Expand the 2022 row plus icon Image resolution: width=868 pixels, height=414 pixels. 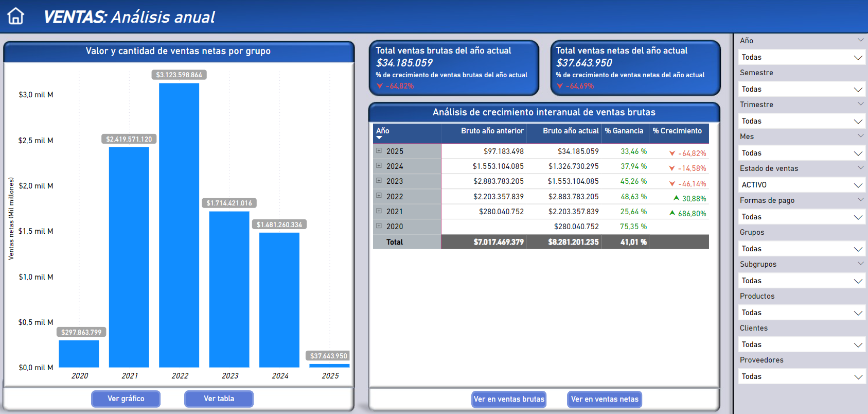(379, 196)
